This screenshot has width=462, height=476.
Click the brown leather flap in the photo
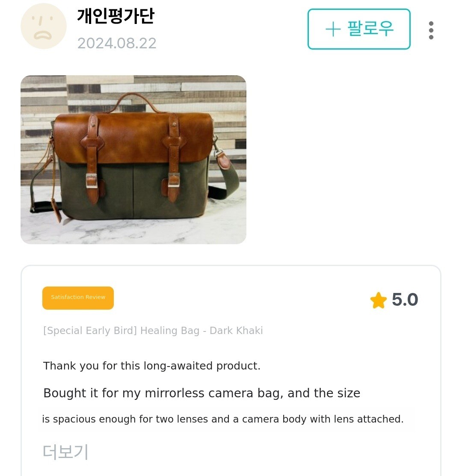click(x=133, y=137)
